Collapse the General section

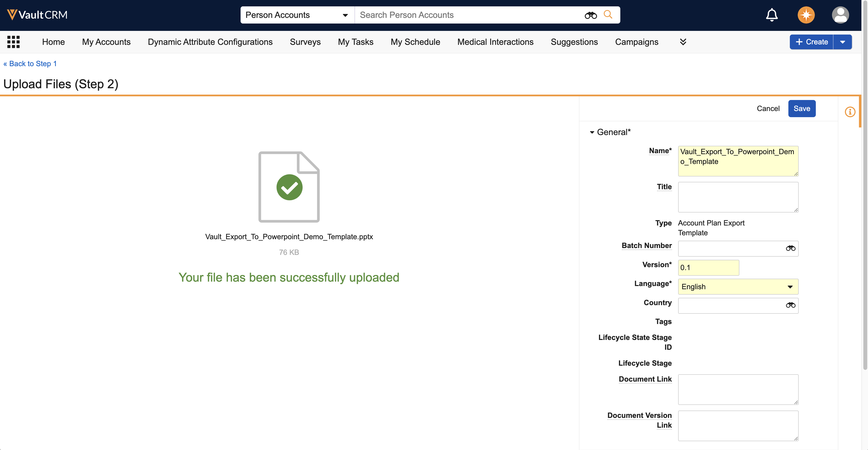[592, 132]
